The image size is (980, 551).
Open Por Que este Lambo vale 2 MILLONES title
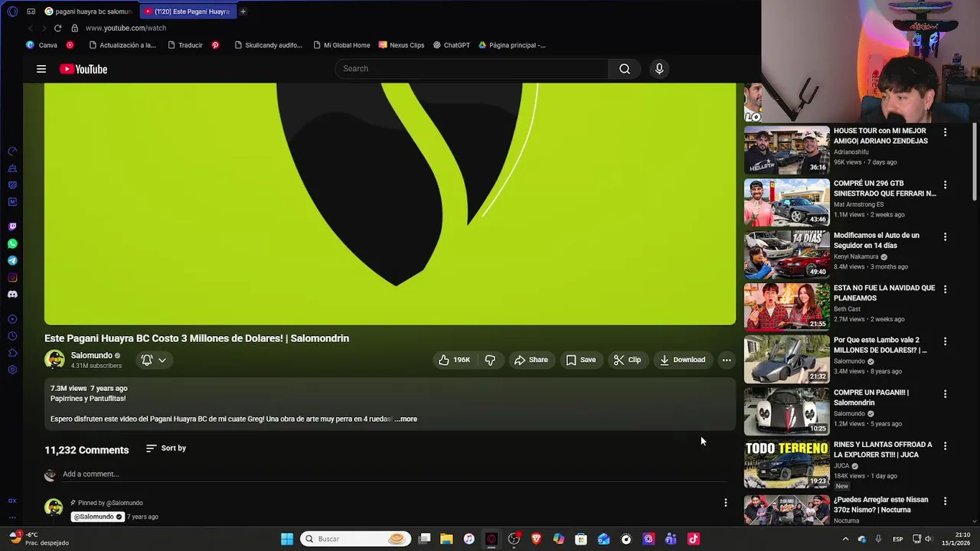click(880, 345)
